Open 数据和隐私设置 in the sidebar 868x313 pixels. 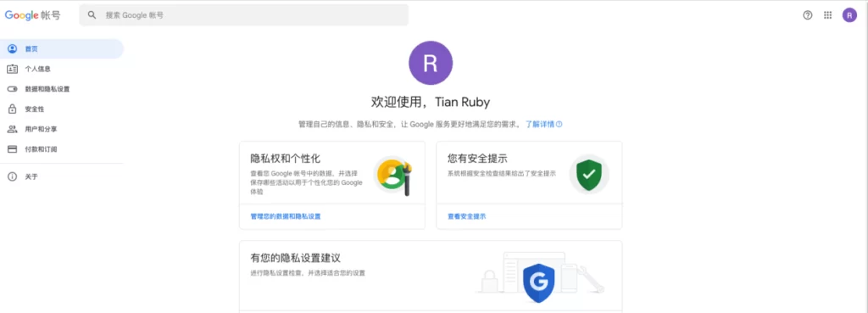(61, 88)
